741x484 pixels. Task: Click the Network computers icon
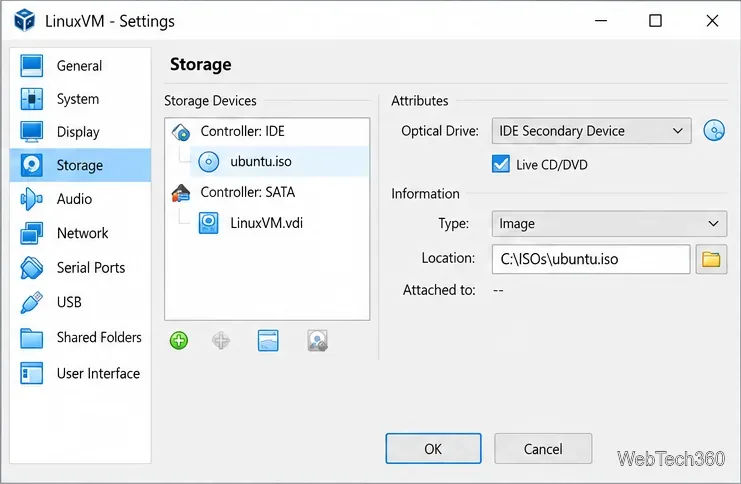pyautogui.click(x=32, y=233)
